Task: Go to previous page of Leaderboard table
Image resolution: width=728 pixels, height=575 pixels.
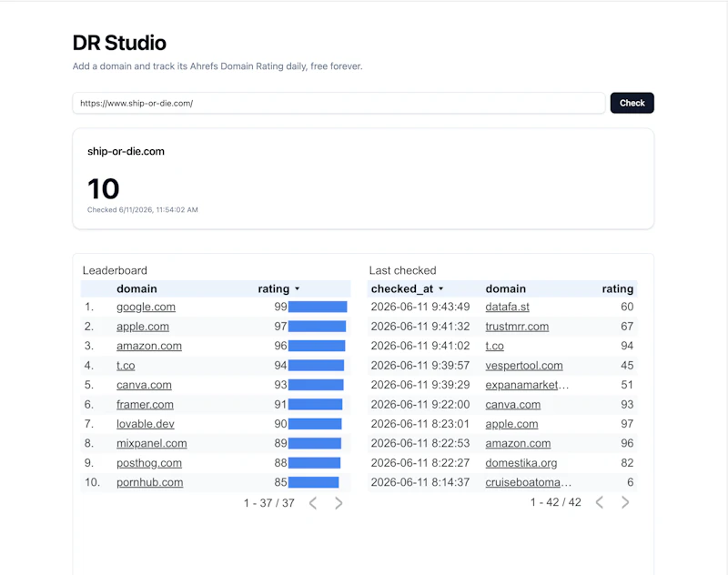Action: point(313,503)
